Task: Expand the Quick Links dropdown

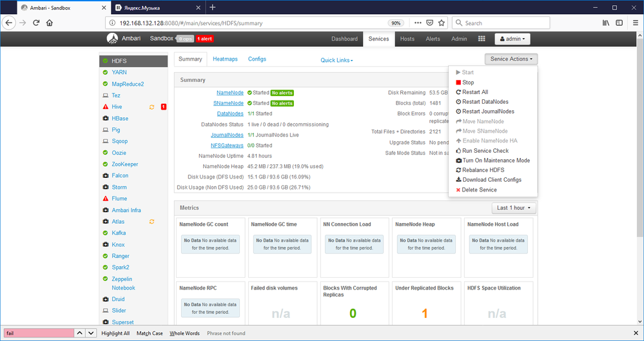Action: click(x=337, y=60)
